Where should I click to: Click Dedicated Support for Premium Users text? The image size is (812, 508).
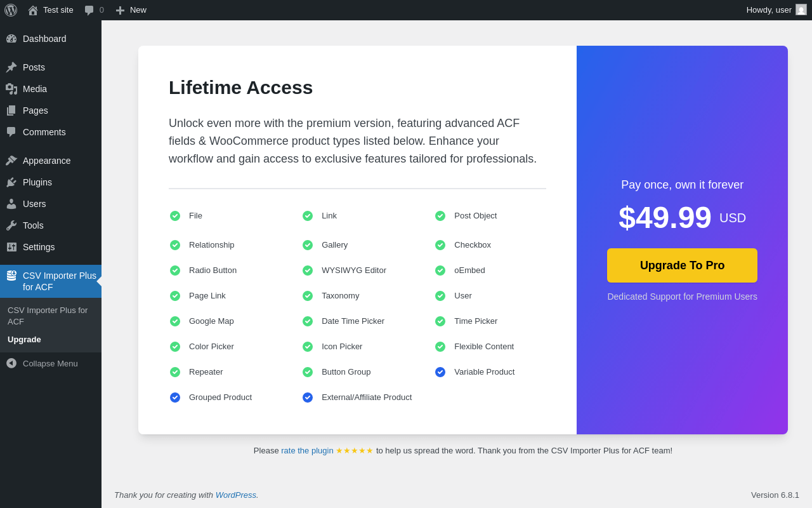pos(682,297)
